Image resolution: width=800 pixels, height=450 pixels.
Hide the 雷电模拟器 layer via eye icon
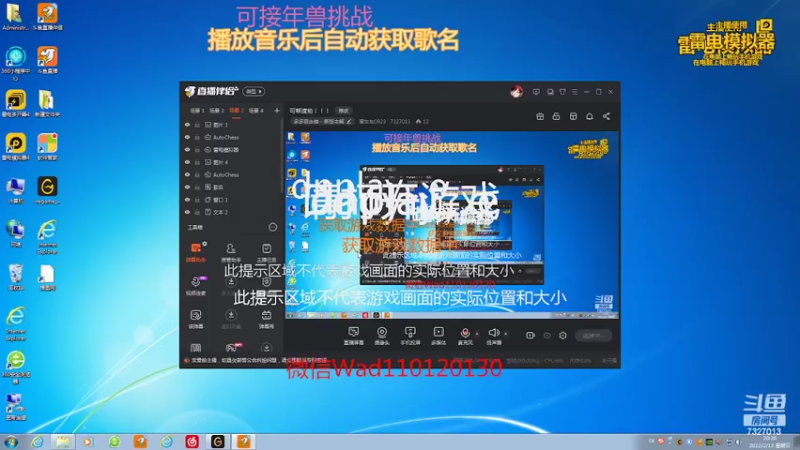[x=187, y=150]
